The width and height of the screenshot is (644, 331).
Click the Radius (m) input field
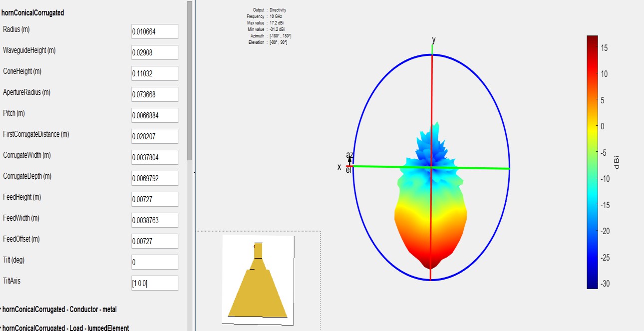(x=155, y=31)
